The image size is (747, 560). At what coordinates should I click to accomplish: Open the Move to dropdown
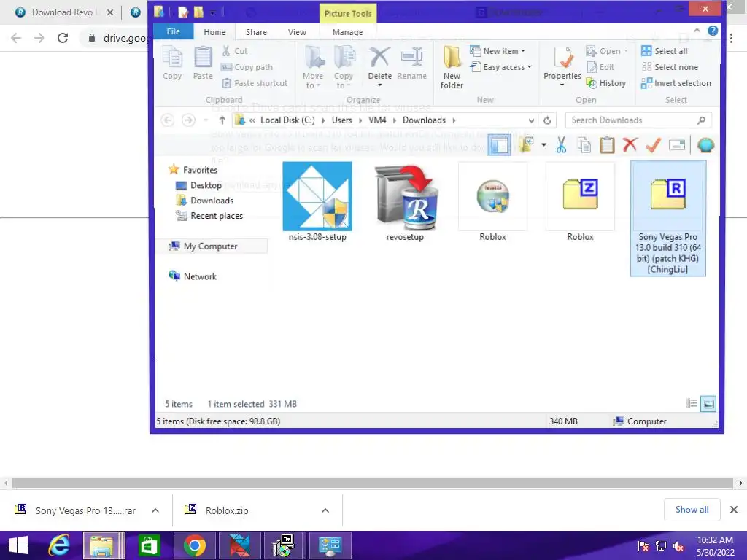313,67
